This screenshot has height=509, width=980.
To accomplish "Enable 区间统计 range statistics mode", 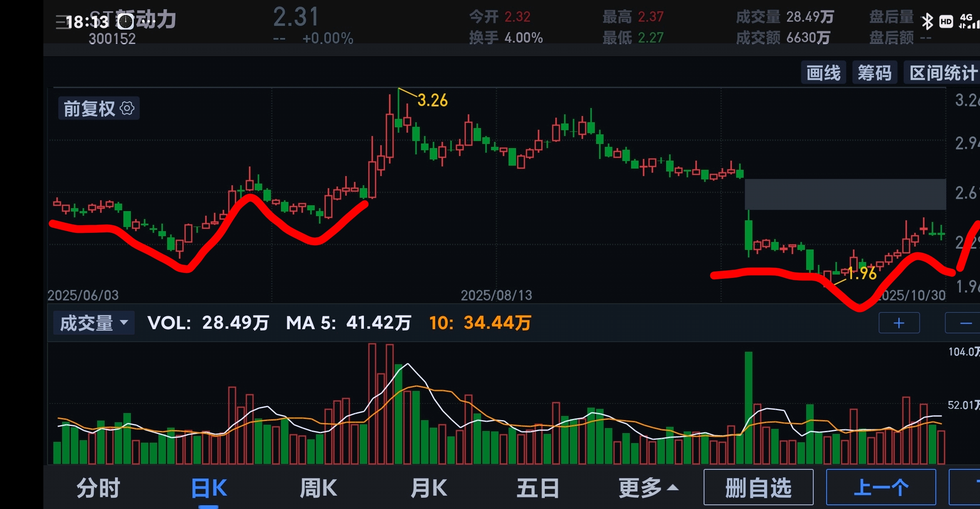I will tap(943, 73).
